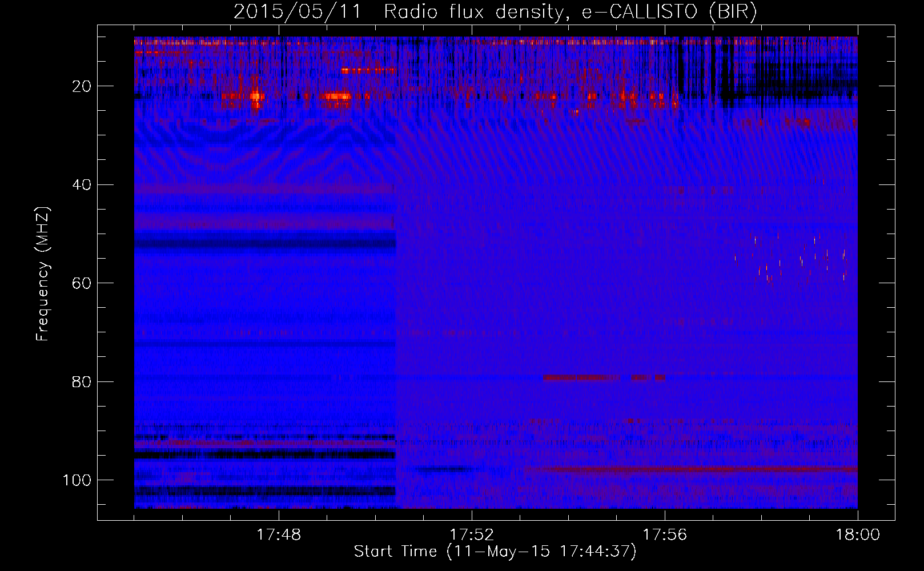
Task: Click the 80 MHz frequency tick label
Action: (x=82, y=382)
